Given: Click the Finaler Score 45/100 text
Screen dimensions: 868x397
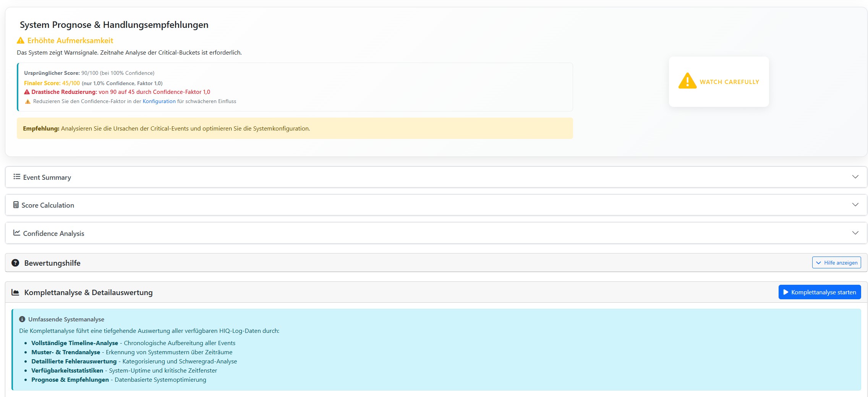Looking at the screenshot, I should coord(52,83).
